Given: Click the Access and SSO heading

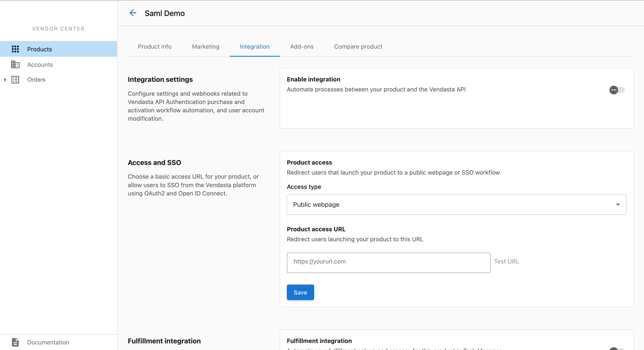Looking at the screenshot, I should [154, 162].
